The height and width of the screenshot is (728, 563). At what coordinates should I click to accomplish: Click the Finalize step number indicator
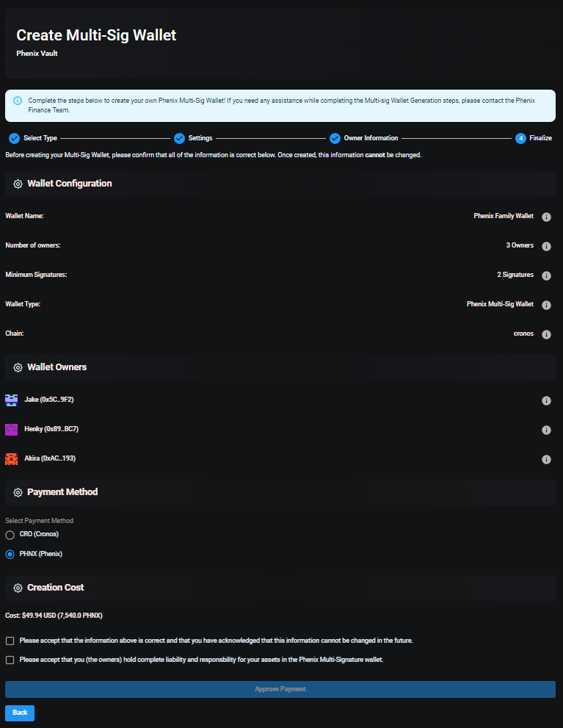520,138
